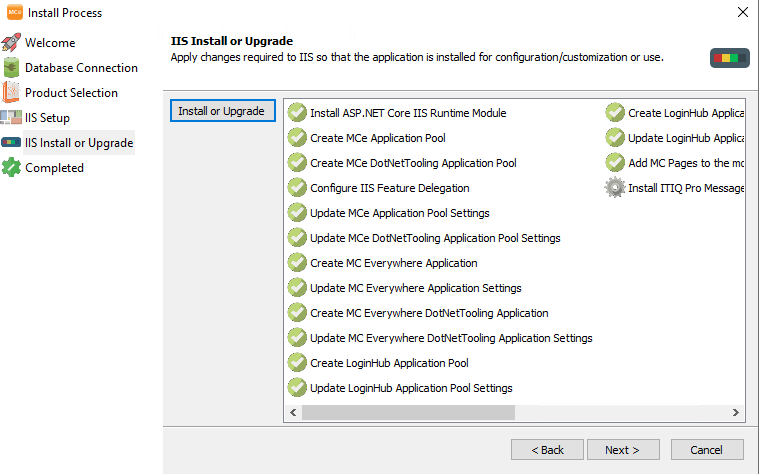Click the scrollbar left arrow
759x474 pixels.
point(293,413)
